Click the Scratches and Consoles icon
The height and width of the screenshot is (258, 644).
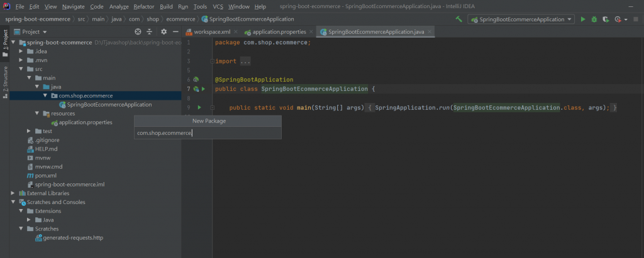[x=22, y=202]
